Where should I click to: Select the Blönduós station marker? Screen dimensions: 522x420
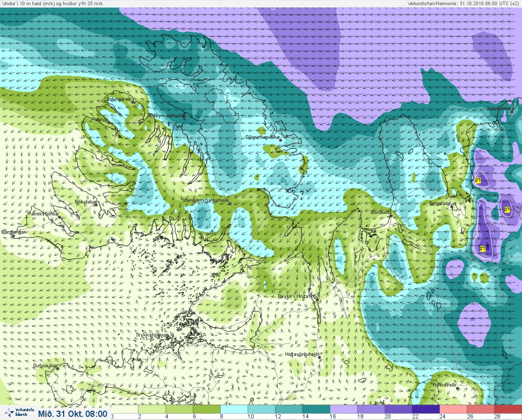[x=391, y=215]
